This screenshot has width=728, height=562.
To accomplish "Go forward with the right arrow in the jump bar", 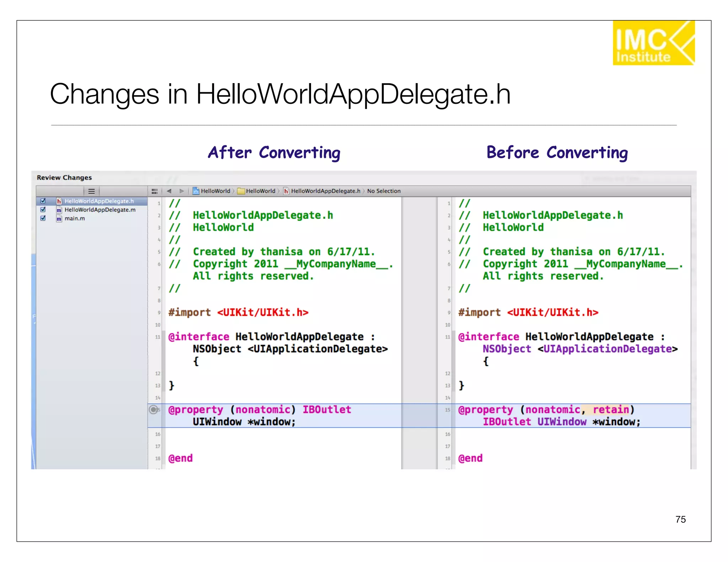I will (182, 191).
